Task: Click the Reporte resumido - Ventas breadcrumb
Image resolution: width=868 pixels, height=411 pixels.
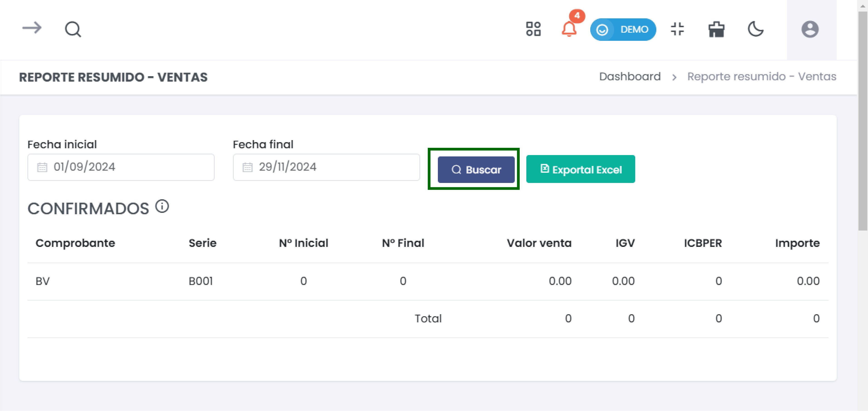Action: (x=762, y=77)
